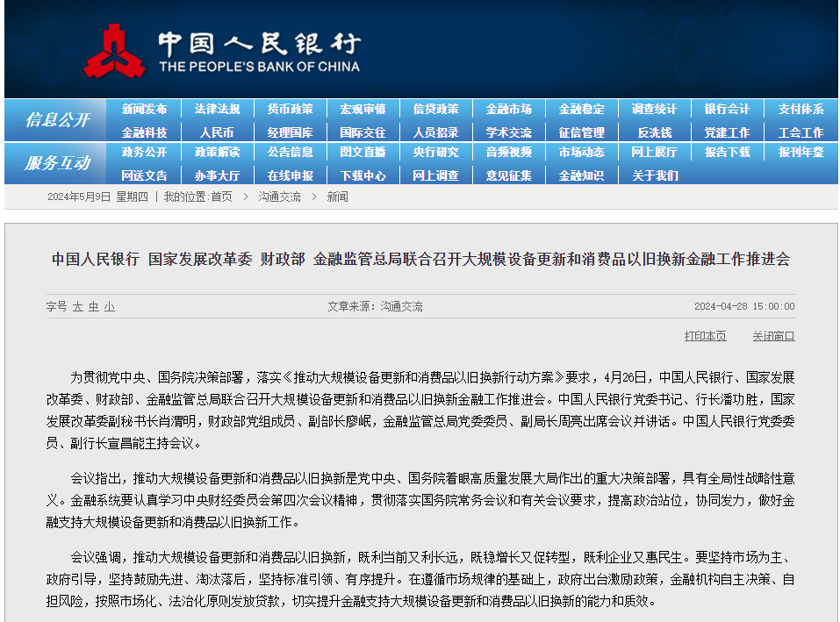The width and height of the screenshot is (840, 622).
Task: Click 新闻 breadcrumb link
Action: coord(338,197)
